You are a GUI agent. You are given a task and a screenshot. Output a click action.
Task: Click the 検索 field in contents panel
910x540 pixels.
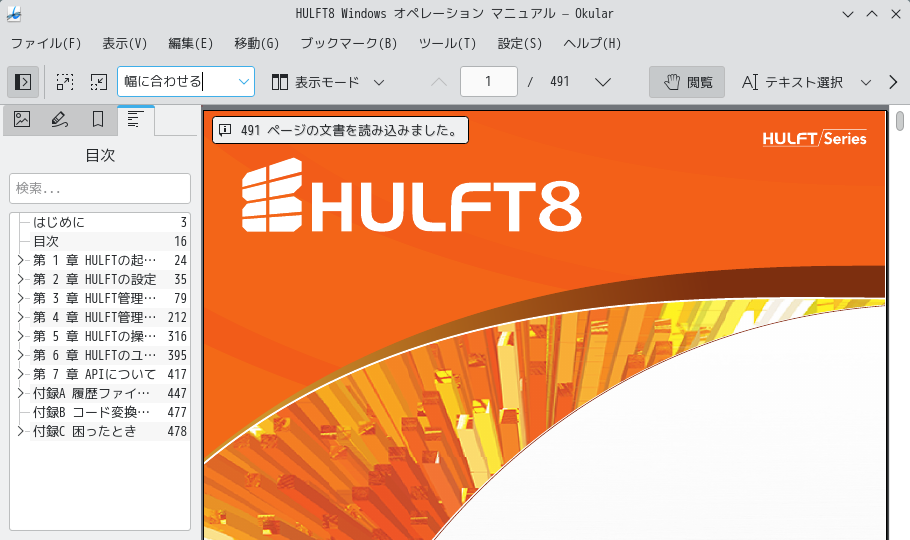click(x=100, y=188)
